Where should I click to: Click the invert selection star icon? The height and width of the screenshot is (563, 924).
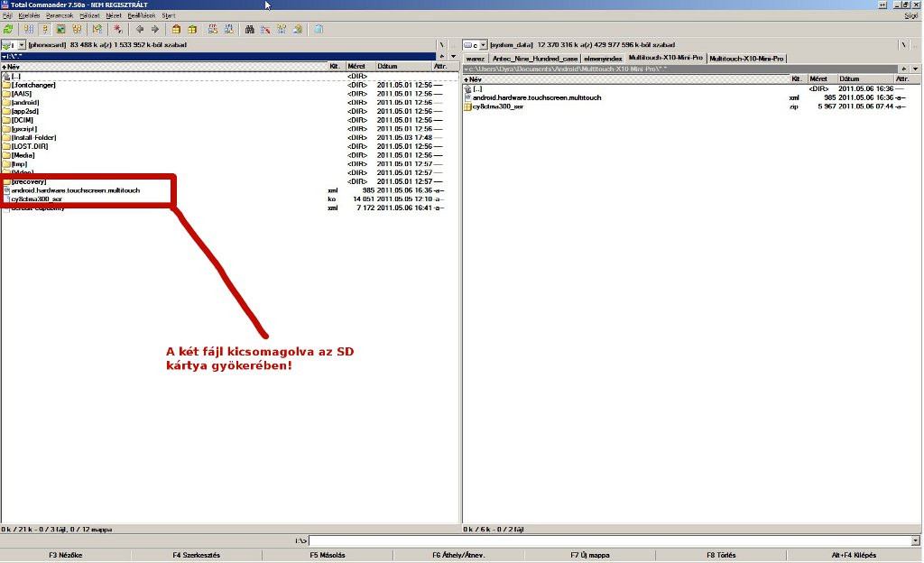118,29
